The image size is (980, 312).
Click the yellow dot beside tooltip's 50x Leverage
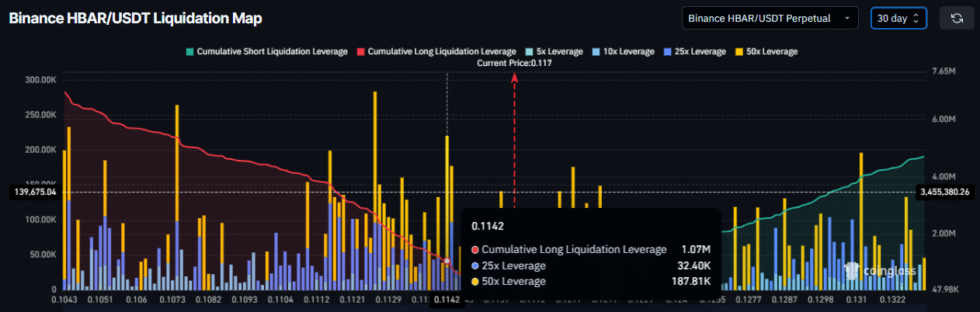[474, 282]
